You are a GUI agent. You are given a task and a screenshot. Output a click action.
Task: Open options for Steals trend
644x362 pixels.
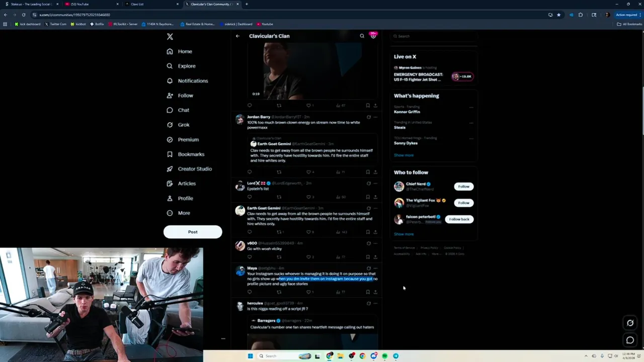[471, 123]
